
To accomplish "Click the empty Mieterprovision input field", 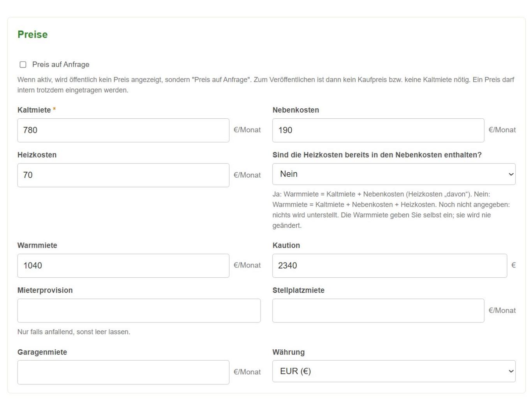I will tap(139, 311).
